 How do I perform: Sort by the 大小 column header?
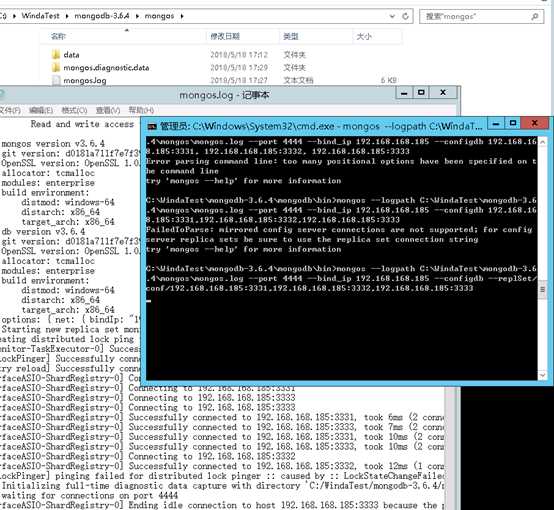click(x=377, y=36)
